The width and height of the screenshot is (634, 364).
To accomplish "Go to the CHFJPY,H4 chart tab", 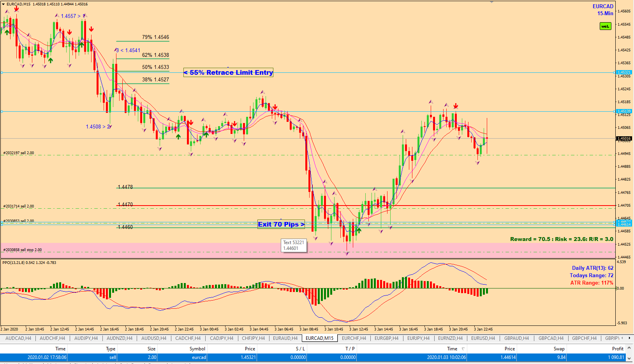I will pyautogui.click(x=253, y=338).
